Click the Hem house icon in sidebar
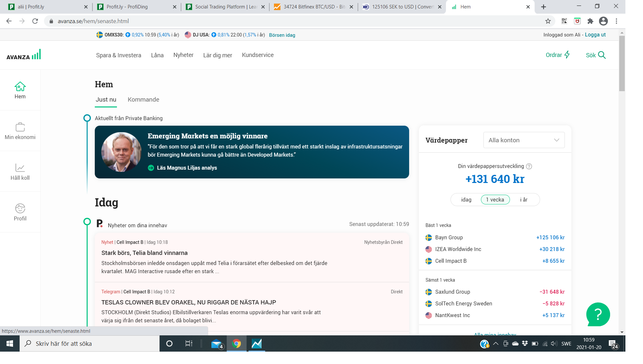Viewport: 643px width, 364px height. tap(20, 87)
